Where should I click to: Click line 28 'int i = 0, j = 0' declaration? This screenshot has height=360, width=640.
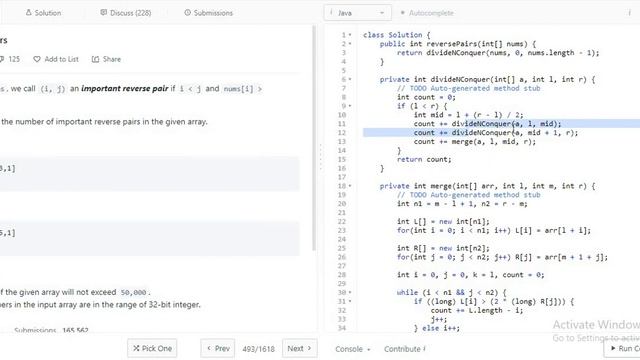pyautogui.click(x=470, y=275)
